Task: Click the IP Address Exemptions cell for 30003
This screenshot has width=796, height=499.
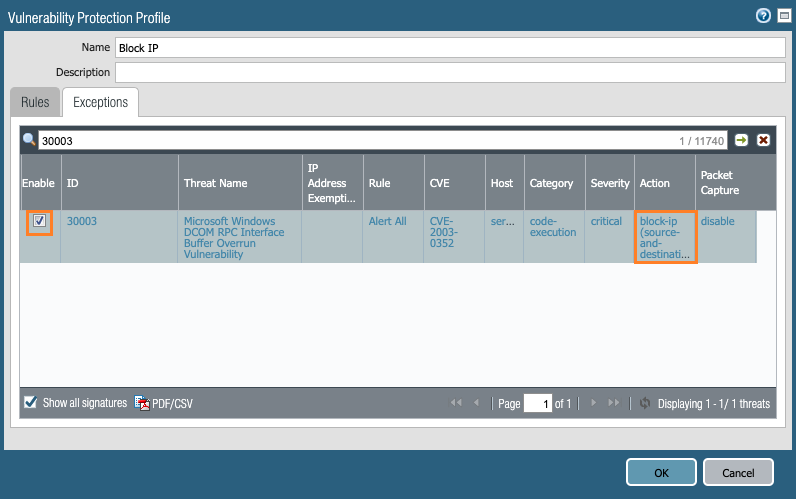Action: pyautogui.click(x=332, y=237)
